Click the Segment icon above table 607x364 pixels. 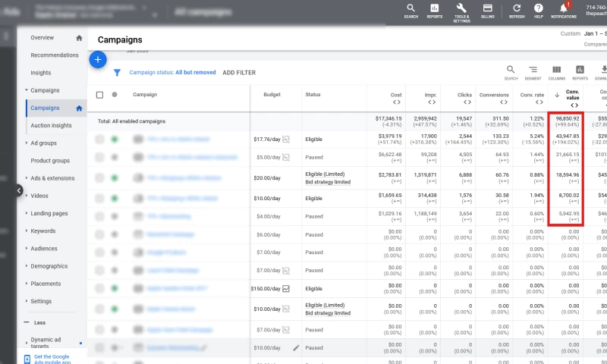[x=533, y=71]
